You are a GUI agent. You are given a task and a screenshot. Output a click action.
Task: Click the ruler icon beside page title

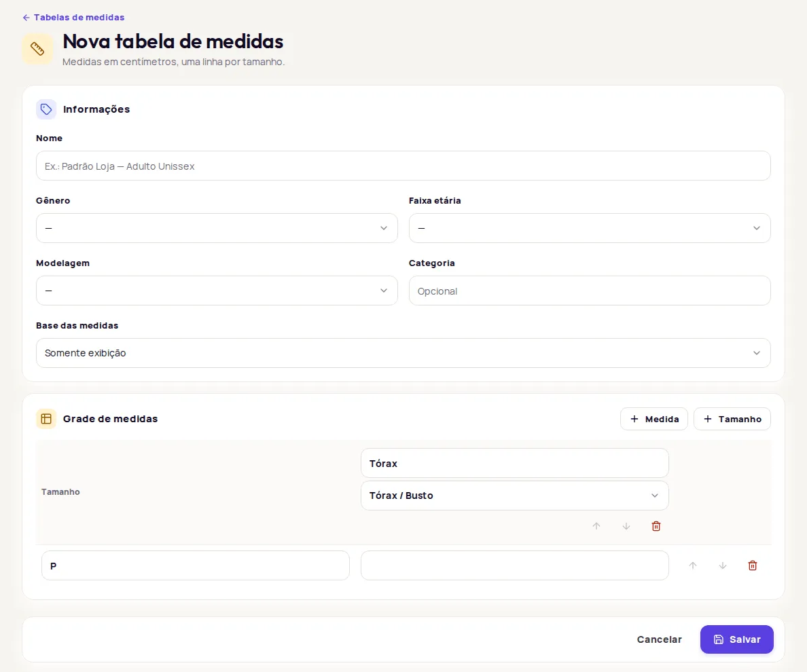pos(37,49)
